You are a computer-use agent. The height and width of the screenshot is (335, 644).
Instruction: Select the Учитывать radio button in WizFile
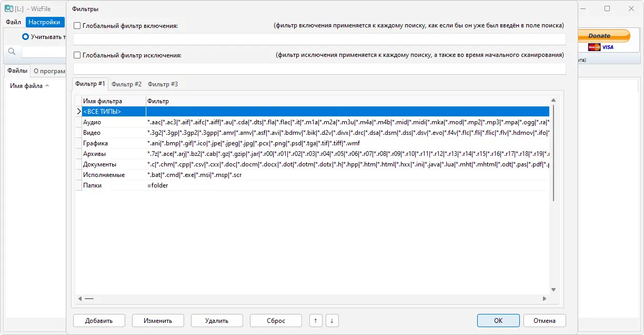coord(25,37)
